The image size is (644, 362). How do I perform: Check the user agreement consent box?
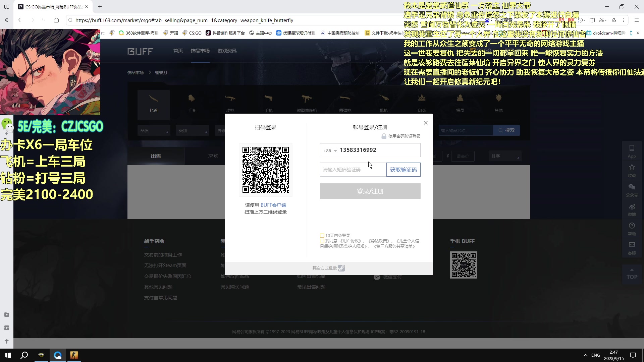coord(322,241)
